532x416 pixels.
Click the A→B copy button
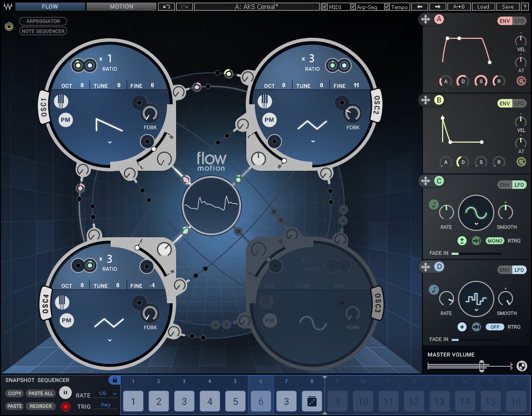459,6
